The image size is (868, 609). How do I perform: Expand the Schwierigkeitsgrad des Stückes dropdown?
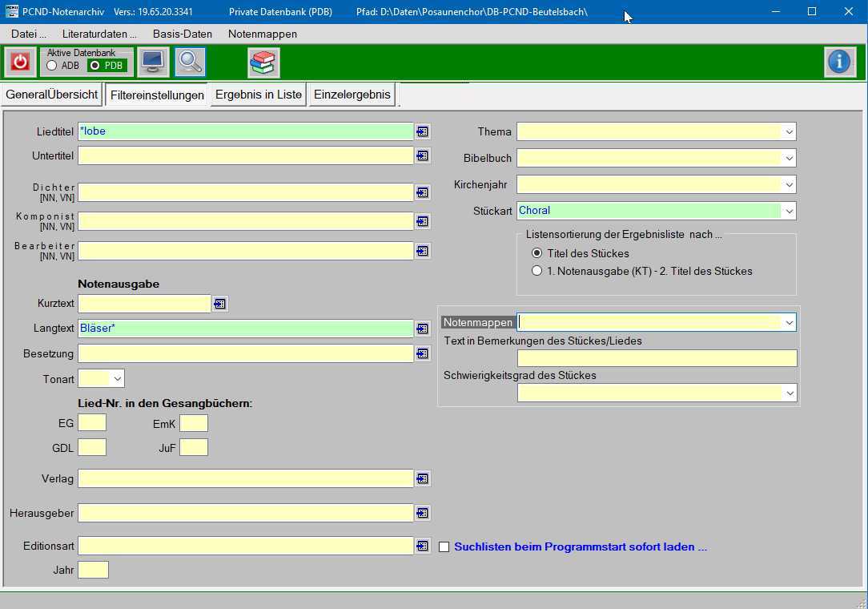(789, 393)
